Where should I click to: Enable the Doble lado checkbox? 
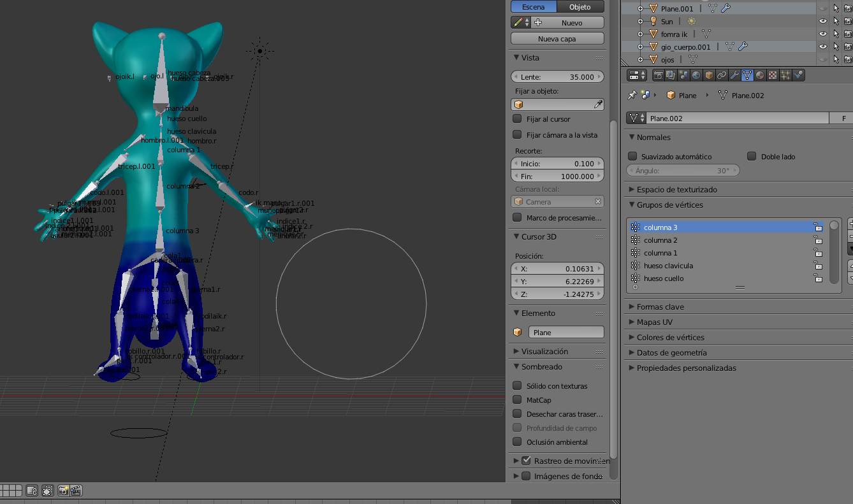point(752,156)
